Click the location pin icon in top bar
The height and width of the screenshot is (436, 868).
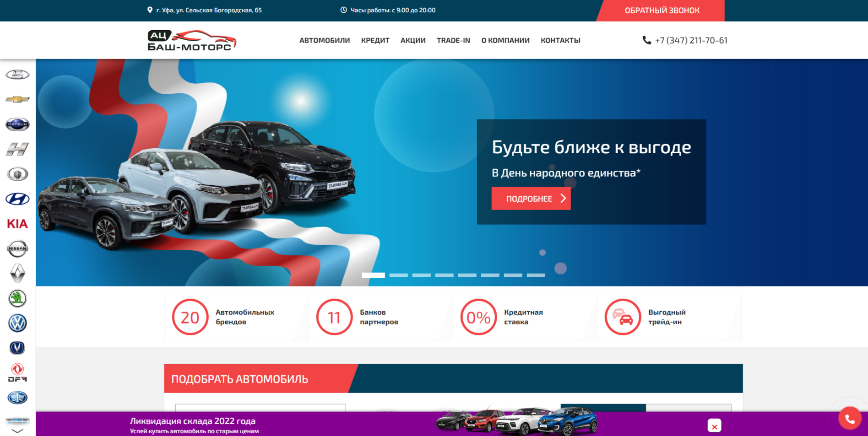(x=150, y=10)
